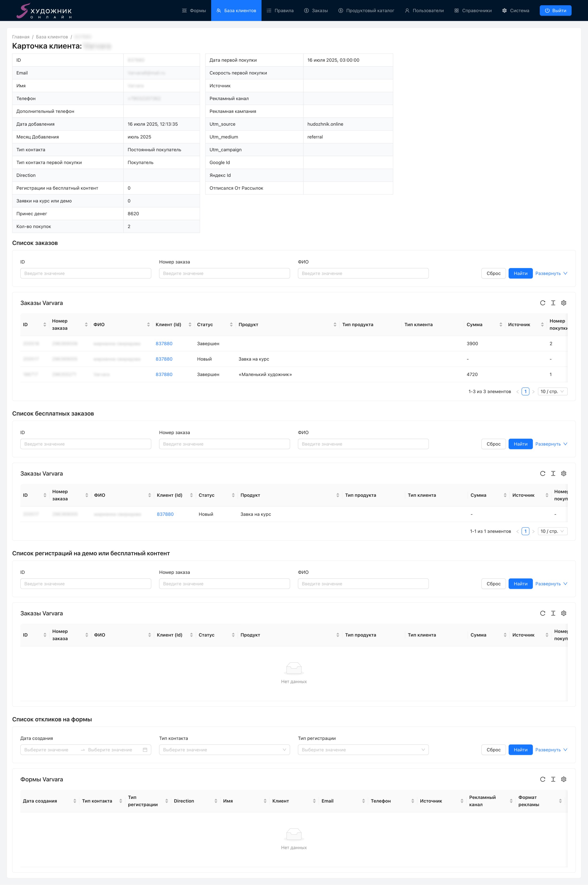Sort first orders table by Статус
This screenshot has height=885, width=588.
point(231,325)
